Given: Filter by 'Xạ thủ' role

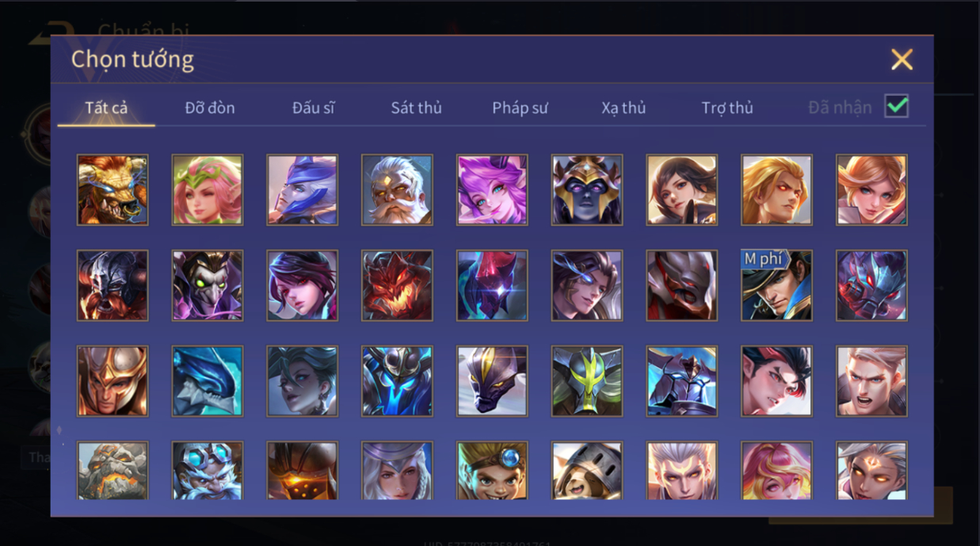Looking at the screenshot, I should [x=623, y=108].
